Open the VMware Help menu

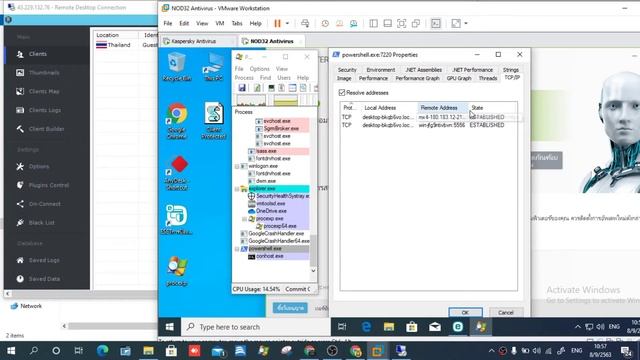click(256, 24)
